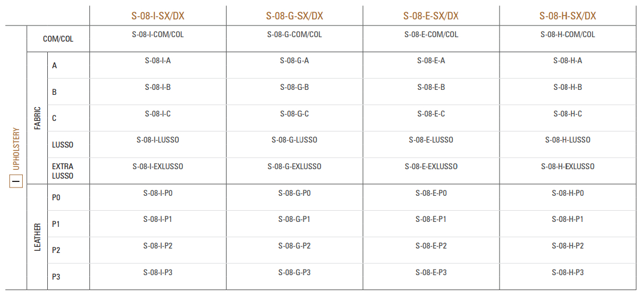Click the S-08-I-SX/DX column header
Image resolution: width=644 pixels, height=299 pixels.
(158, 16)
